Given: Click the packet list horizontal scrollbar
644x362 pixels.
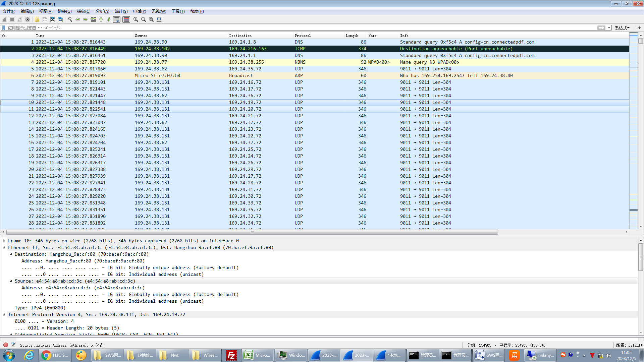Looking at the screenshot, I should point(252,232).
